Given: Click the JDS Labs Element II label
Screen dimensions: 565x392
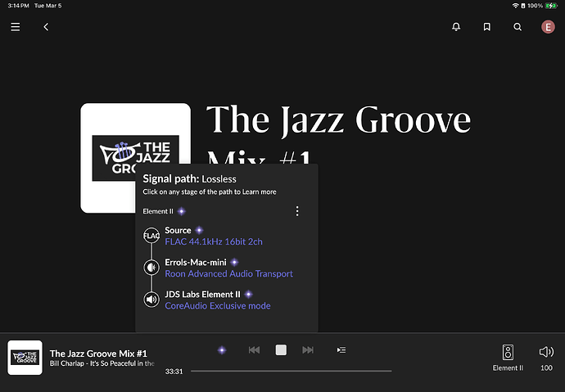Looking at the screenshot, I should click(202, 295).
